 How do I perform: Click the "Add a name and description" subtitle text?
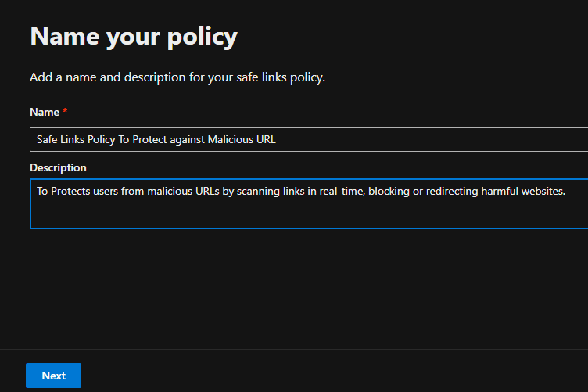[177, 77]
